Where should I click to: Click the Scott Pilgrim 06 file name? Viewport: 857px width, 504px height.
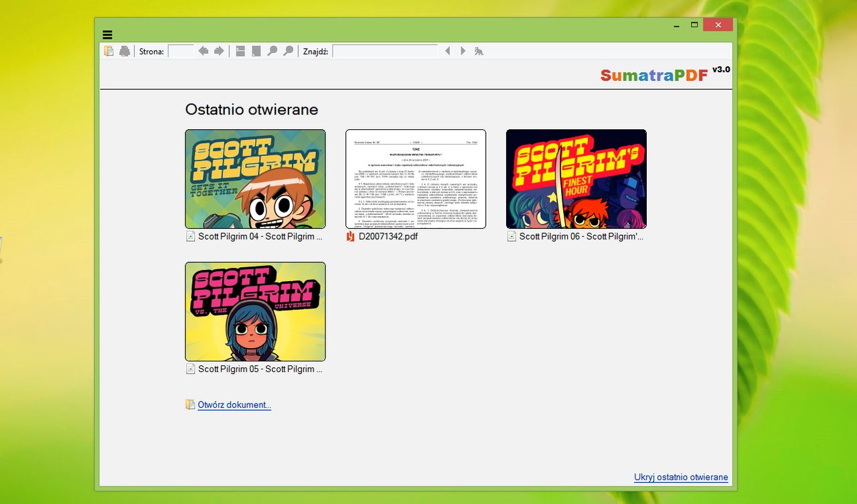pyautogui.click(x=581, y=236)
